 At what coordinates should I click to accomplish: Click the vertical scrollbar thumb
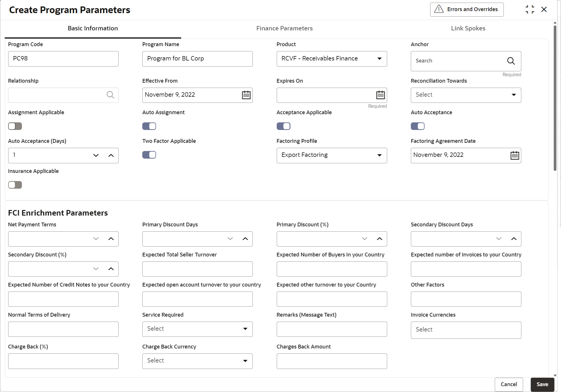pos(555,98)
